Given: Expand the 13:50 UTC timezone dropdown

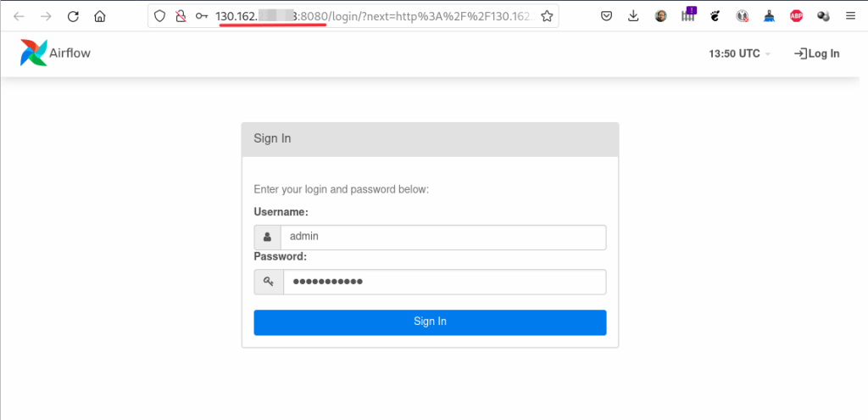Looking at the screenshot, I should [x=739, y=53].
